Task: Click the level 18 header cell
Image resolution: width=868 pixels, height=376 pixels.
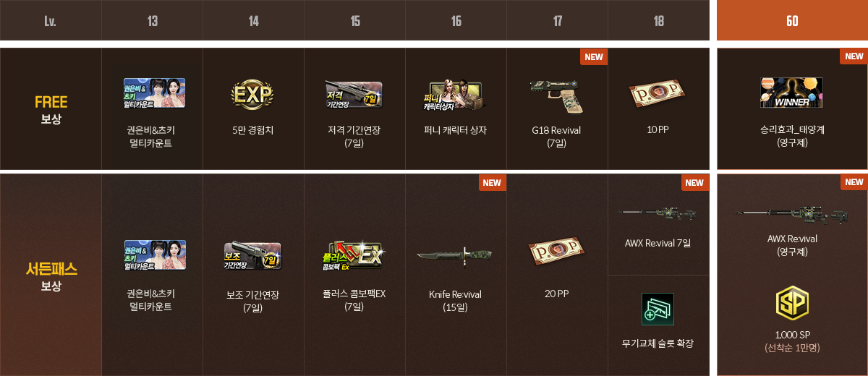Action: (658, 20)
